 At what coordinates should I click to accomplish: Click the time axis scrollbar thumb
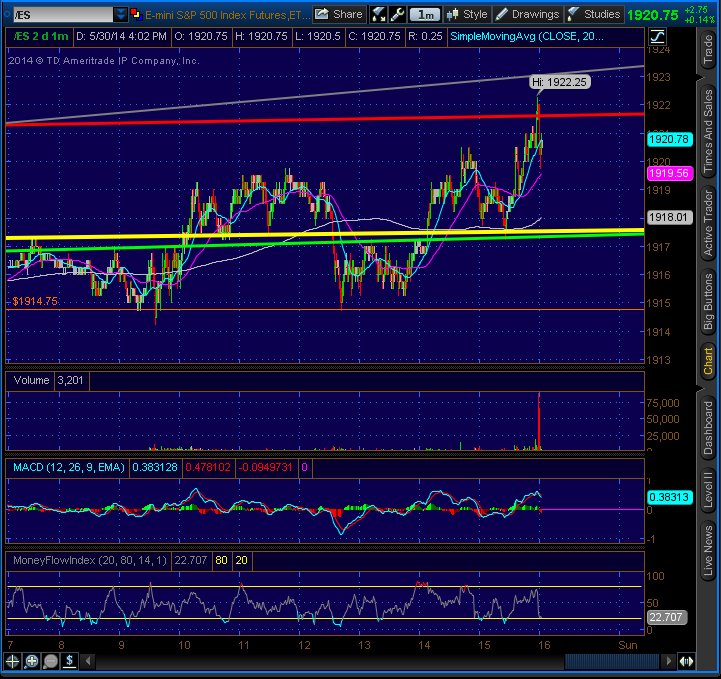pyautogui.click(x=612, y=662)
